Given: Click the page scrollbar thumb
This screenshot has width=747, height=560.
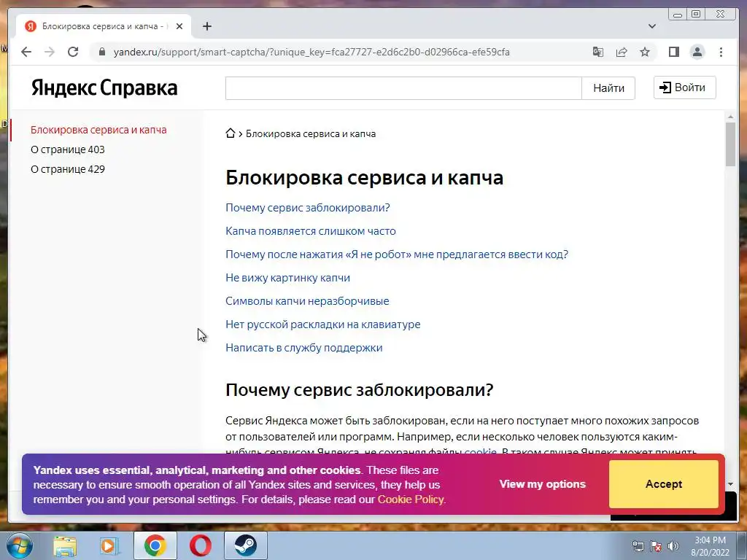Looking at the screenshot, I should click(x=730, y=144).
